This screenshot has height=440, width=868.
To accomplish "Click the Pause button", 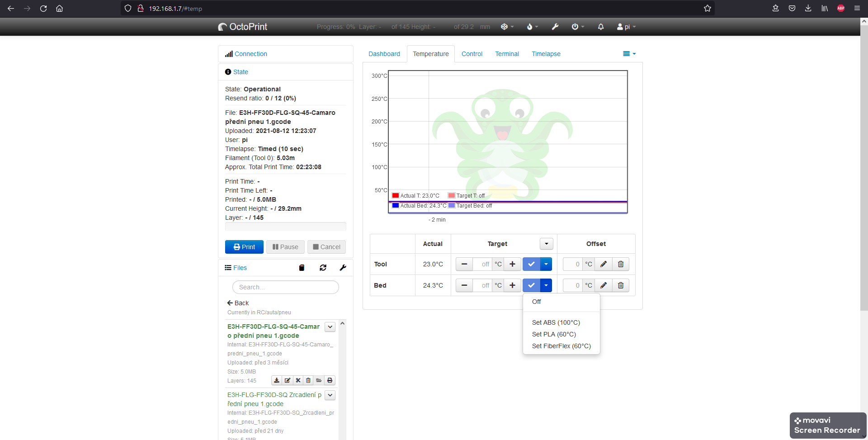I will click(x=285, y=247).
